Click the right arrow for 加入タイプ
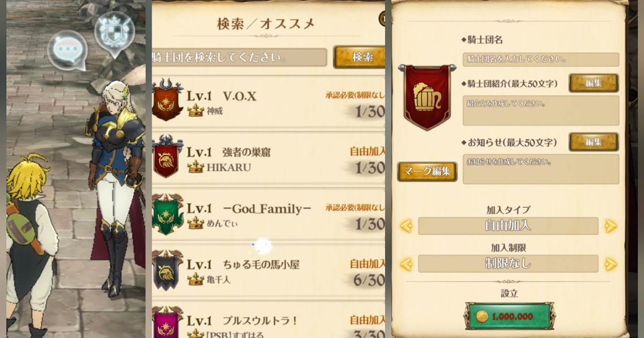 coord(611,226)
